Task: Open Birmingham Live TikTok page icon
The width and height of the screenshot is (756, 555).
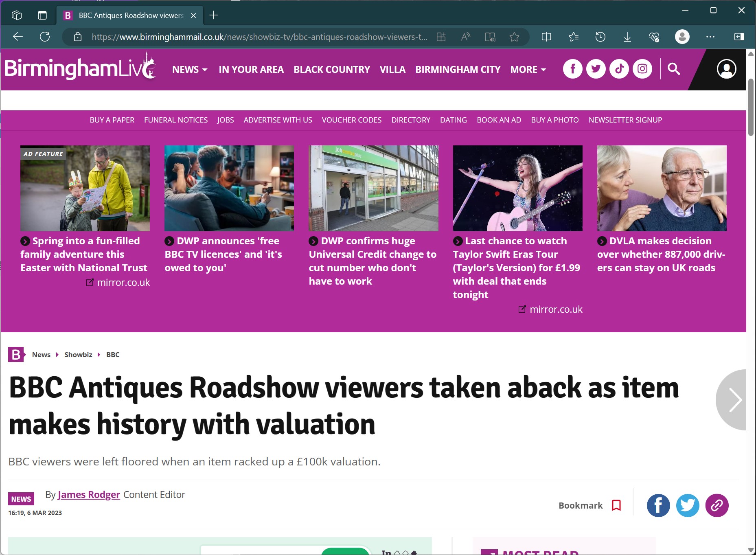Action: click(x=619, y=69)
